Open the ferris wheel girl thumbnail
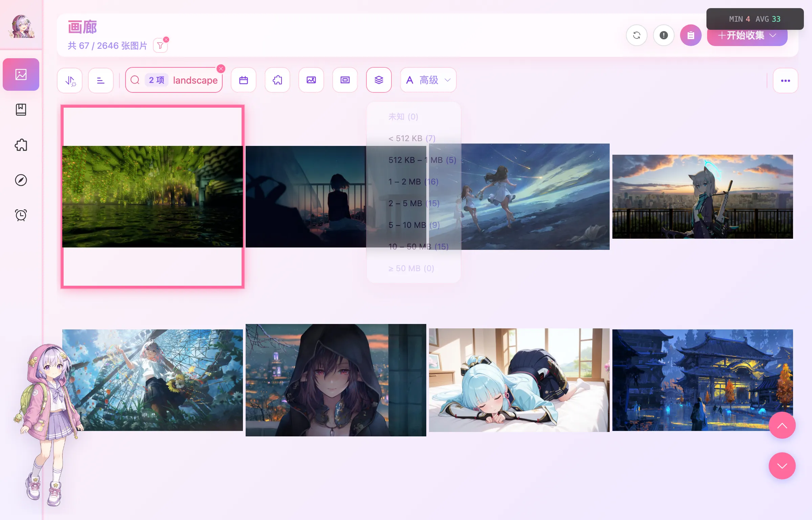The height and width of the screenshot is (520, 812). point(153,380)
